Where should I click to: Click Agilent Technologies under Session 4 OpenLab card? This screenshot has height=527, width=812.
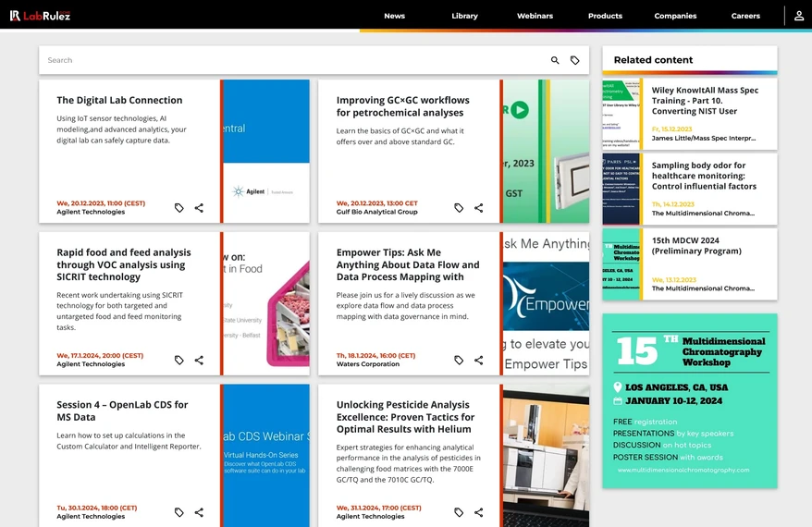[91, 516]
